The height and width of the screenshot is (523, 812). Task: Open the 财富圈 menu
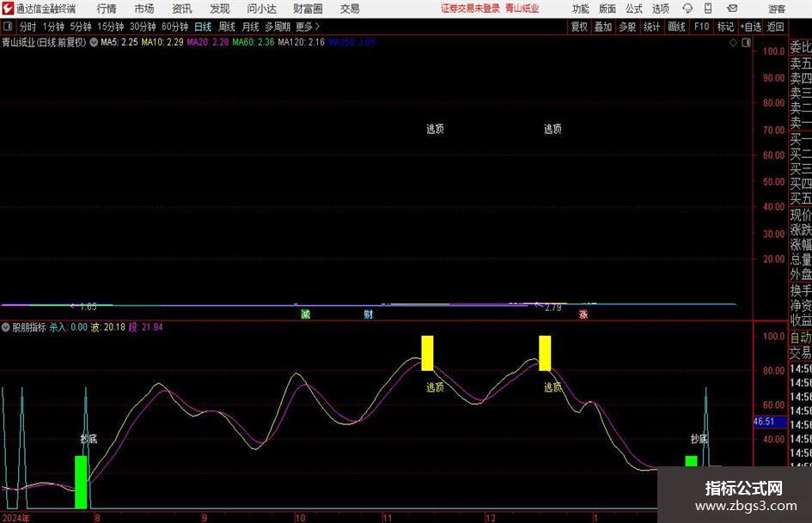(308, 9)
